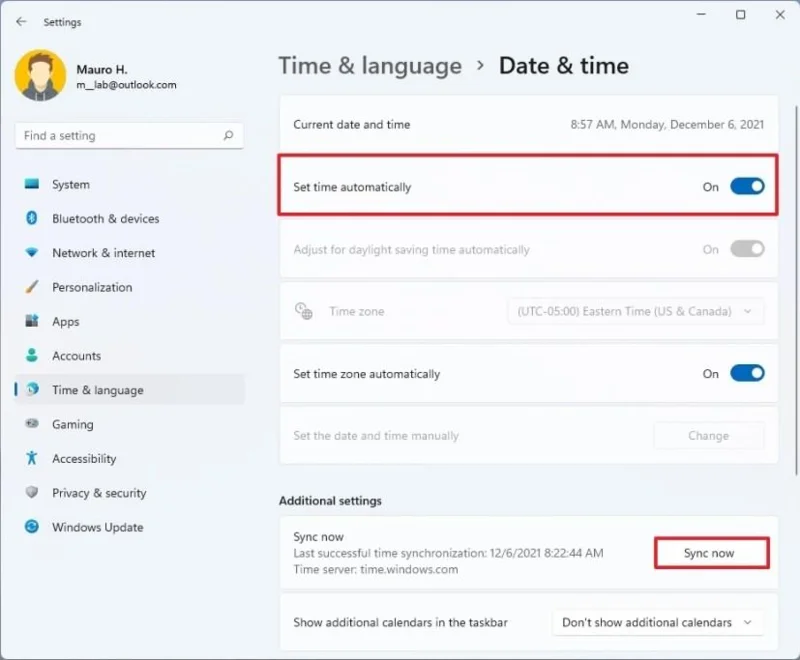Click the current date and time value
The height and width of the screenshot is (660, 800).
[x=667, y=124]
